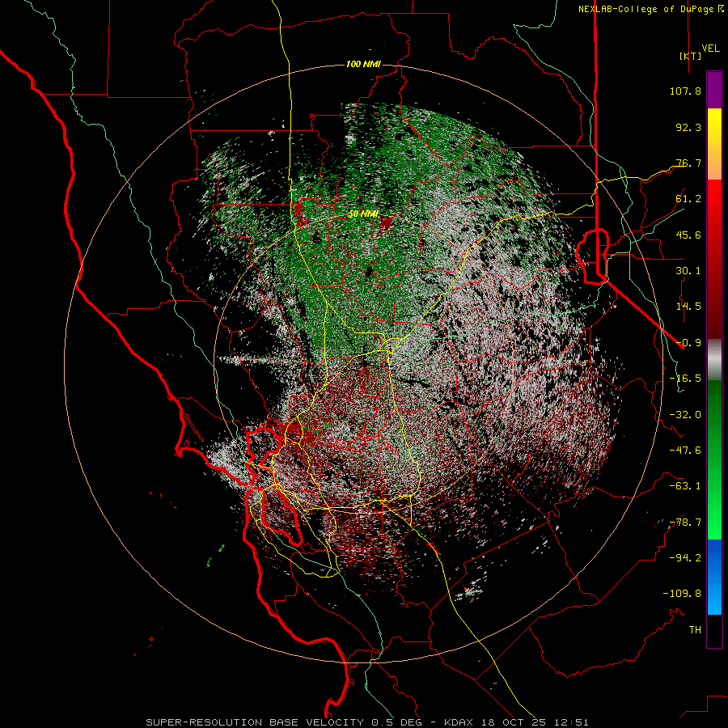
Task: Click the -16.5 velocity scale value
Action: pos(685,379)
